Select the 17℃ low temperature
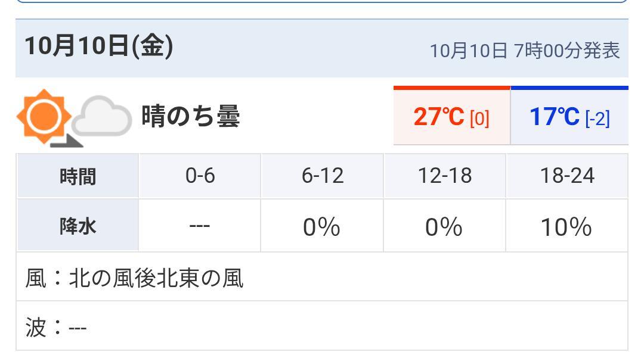644x352 pixels. tap(555, 117)
